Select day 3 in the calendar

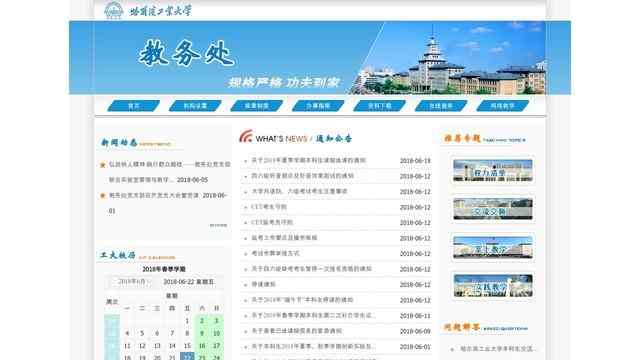[x=217, y=321]
